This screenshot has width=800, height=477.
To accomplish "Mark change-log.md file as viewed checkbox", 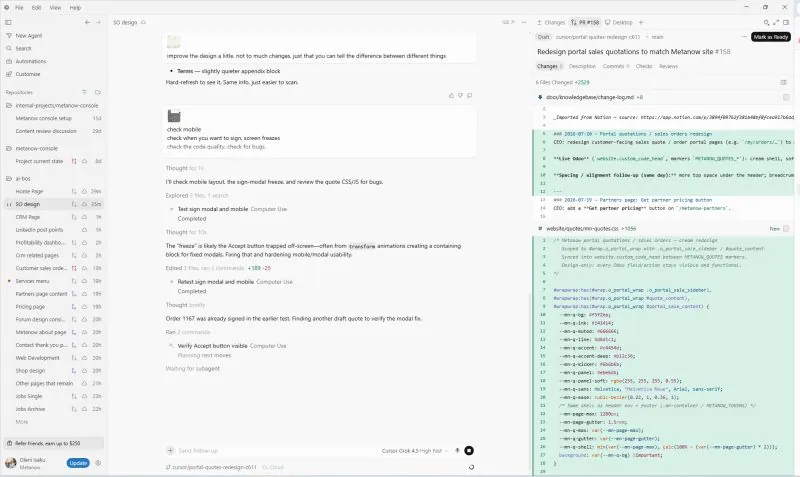I will pyautogui.click(x=786, y=97).
